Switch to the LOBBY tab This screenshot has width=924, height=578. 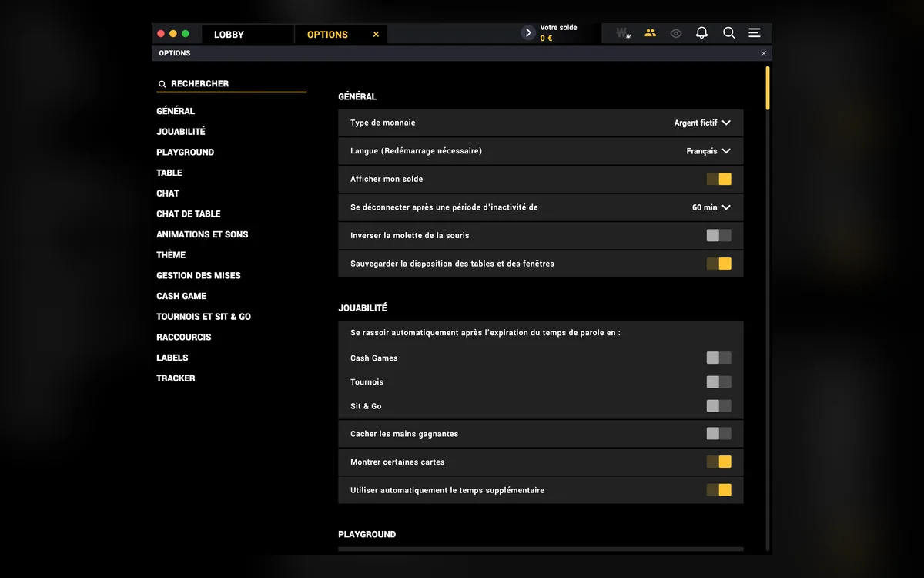click(247, 34)
